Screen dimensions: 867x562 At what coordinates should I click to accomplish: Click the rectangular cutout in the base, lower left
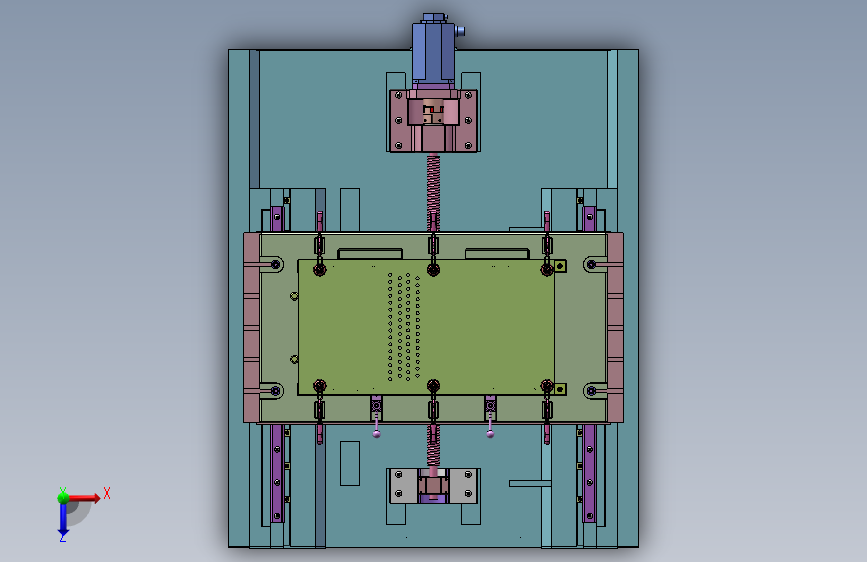350,464
